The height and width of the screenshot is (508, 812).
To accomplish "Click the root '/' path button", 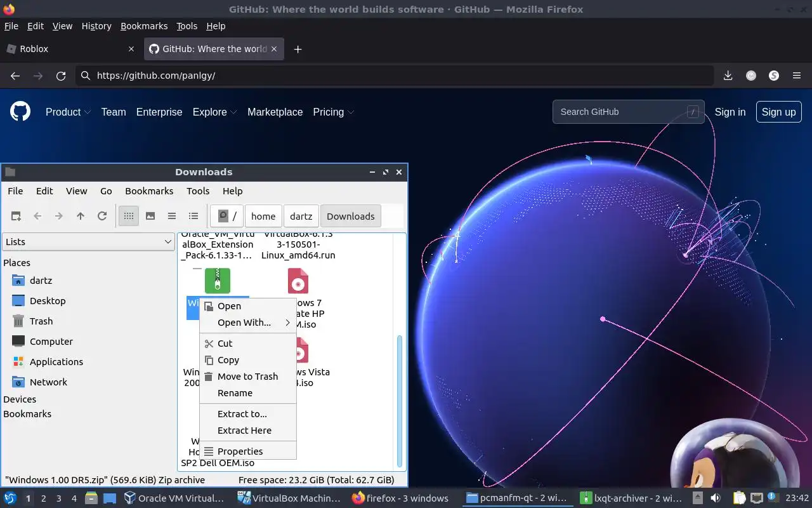I will tap(227, 216).
